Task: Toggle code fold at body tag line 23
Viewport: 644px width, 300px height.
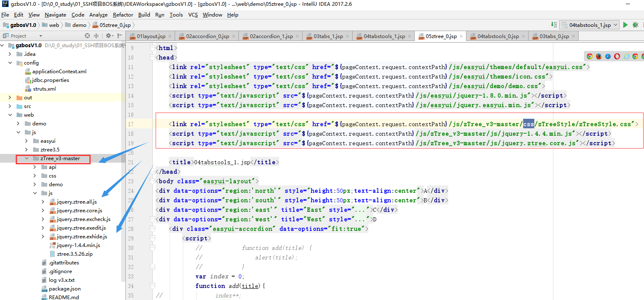Action: [x=153, y=181]
